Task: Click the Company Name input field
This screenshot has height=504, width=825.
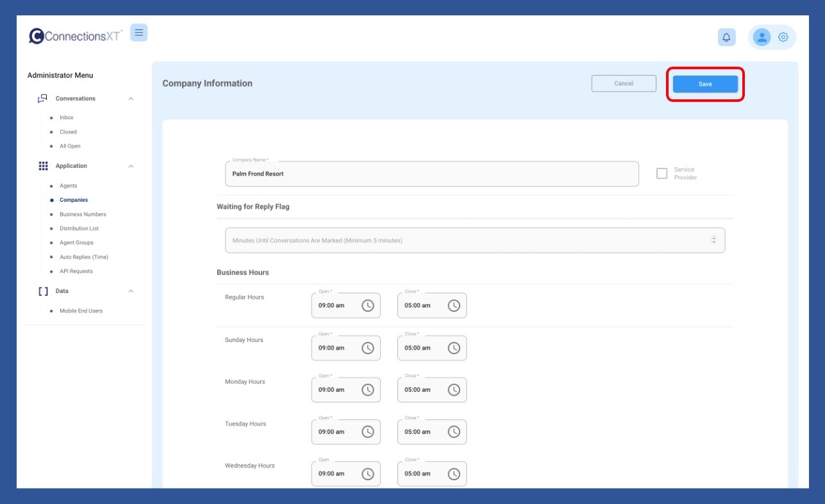Action: (431, 174)
